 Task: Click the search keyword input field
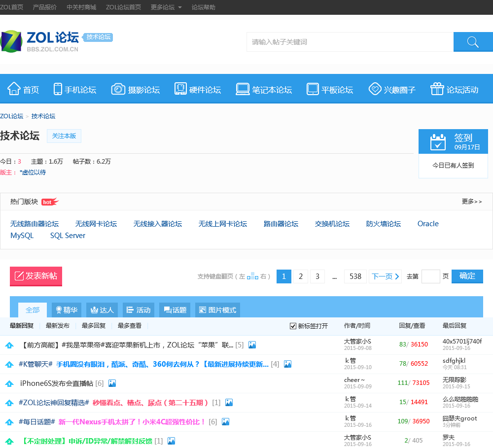point(350,42)
